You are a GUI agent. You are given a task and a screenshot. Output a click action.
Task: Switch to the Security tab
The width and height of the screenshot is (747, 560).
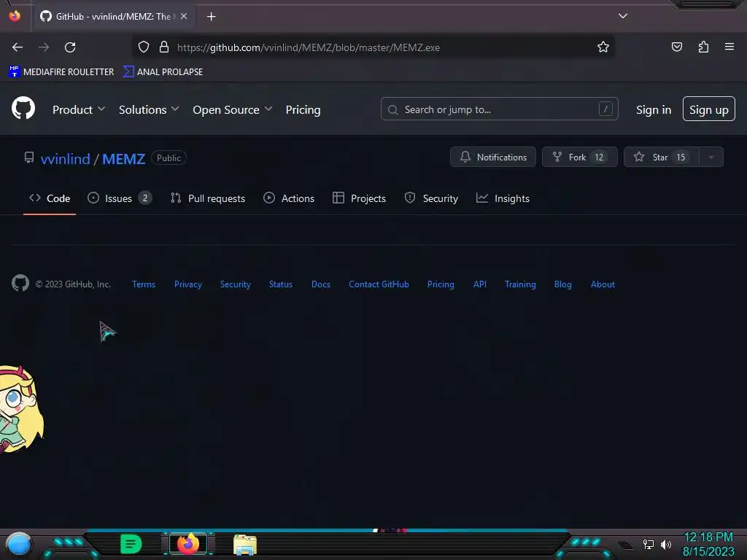pyautogui.click(x=430, y=198)
